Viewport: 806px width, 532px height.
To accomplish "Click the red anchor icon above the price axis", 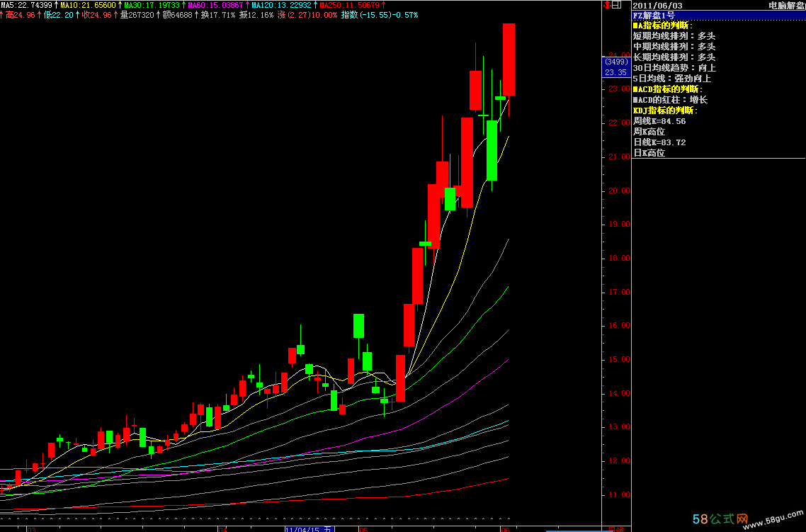I will coord(607,5).
